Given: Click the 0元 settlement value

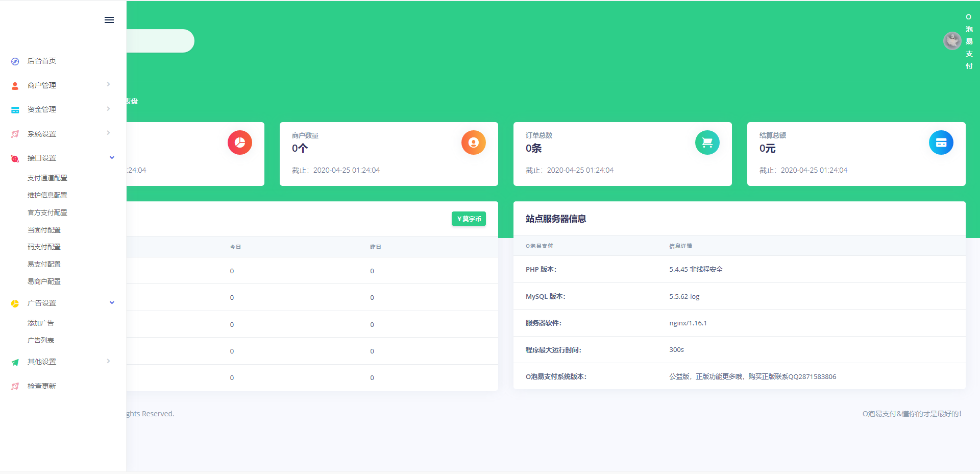Looking at the screenshot, I should tap(768, 148).
